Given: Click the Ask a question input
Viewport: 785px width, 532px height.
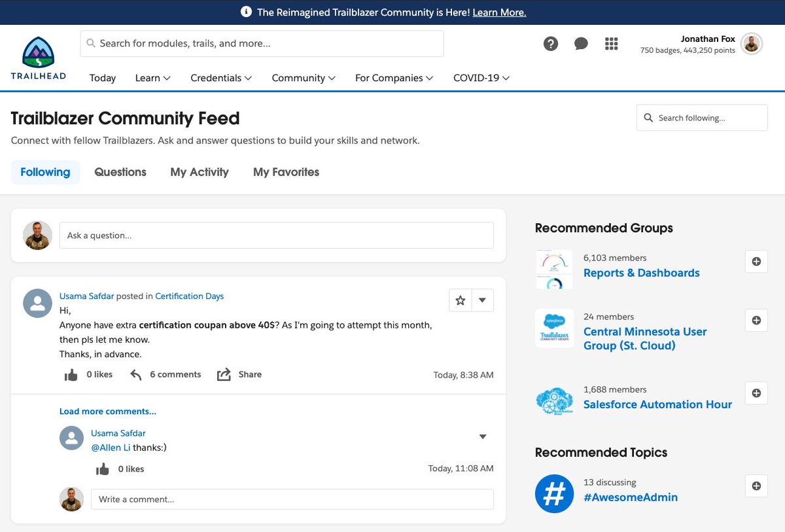Looking at the screenshot, I should click(x=277, y=235).
